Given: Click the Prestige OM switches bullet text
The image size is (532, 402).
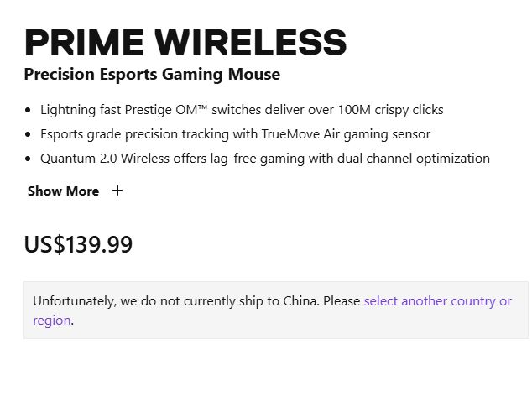Looking at the screenshot, I should [242, 110].
